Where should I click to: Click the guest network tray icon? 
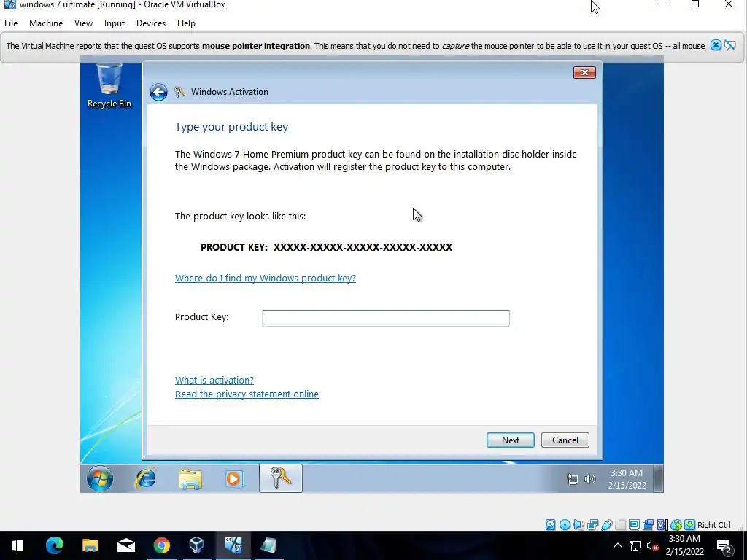[572, 479]
